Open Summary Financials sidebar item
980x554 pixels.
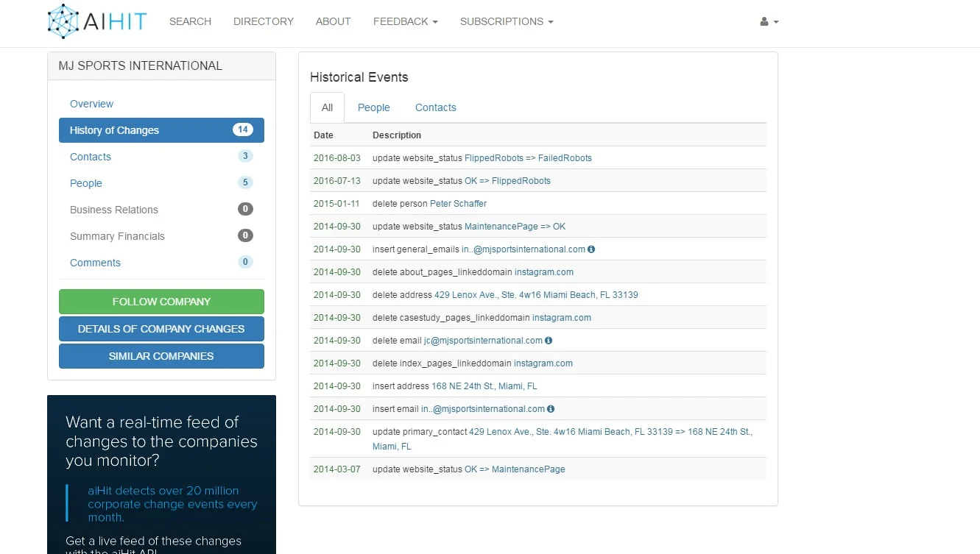[117, 236]
